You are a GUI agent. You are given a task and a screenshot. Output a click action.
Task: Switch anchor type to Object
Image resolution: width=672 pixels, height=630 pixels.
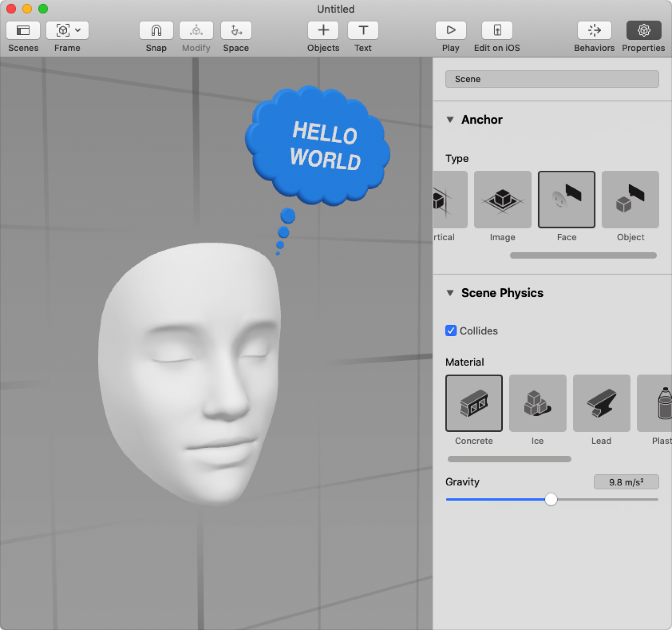click(630, 199)
